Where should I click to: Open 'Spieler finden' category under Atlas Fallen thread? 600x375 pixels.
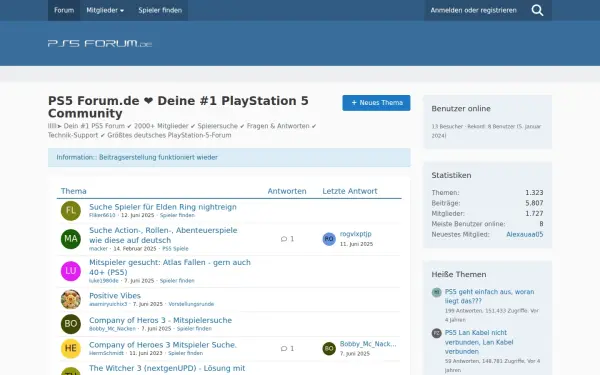177,281
